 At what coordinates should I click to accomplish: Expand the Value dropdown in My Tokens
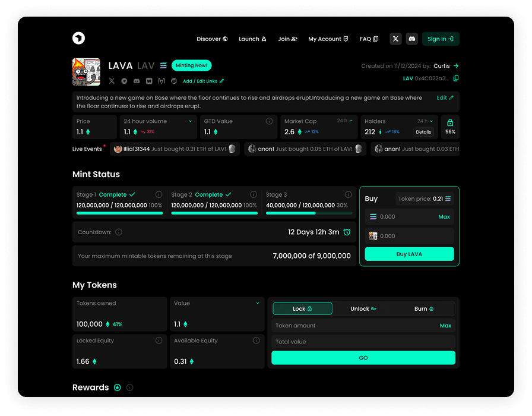click(x=258, y=303)
